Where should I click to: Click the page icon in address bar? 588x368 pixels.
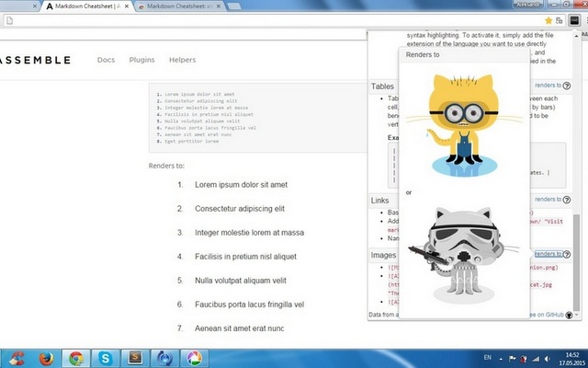(10, 20)
